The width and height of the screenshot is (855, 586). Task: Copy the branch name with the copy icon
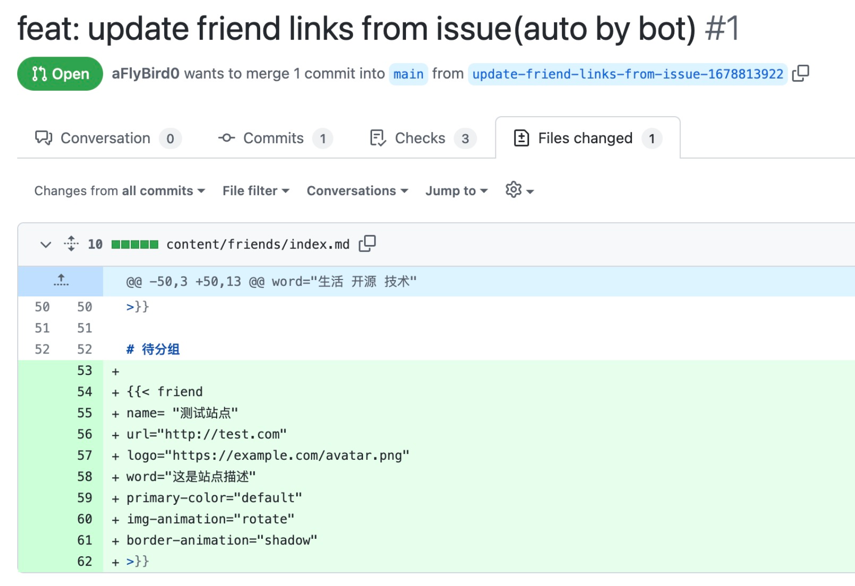801,73
